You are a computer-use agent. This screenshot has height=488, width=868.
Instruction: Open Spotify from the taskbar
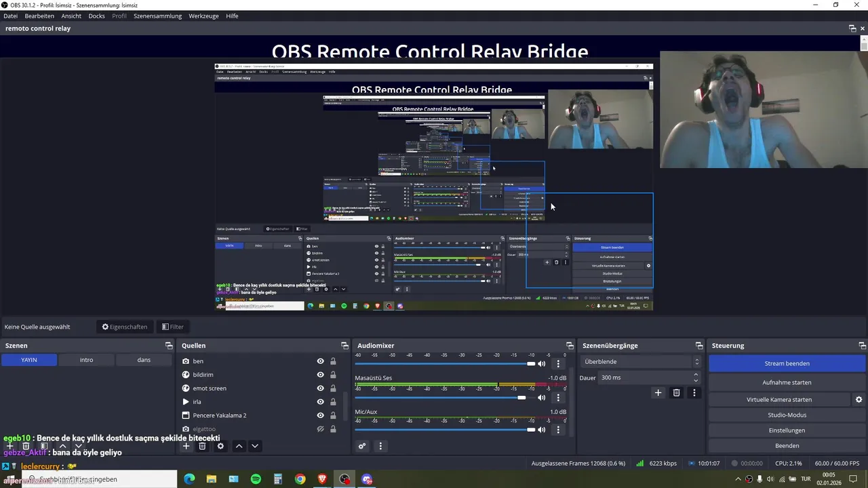point(256,479)
